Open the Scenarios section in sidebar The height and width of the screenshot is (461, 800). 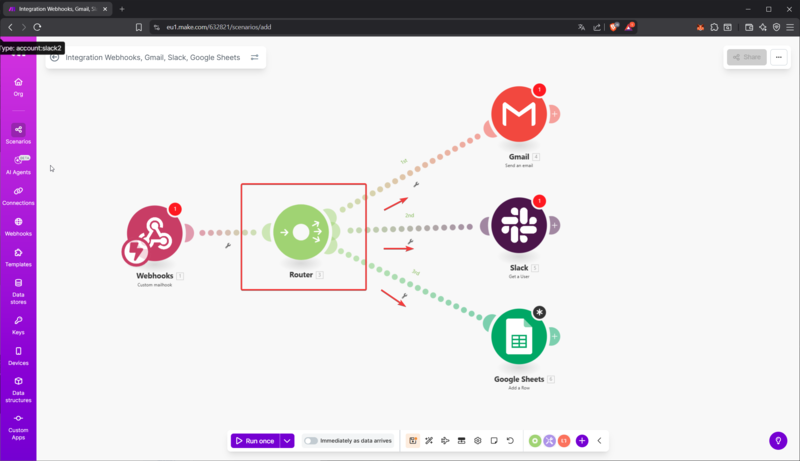(18, 134)
